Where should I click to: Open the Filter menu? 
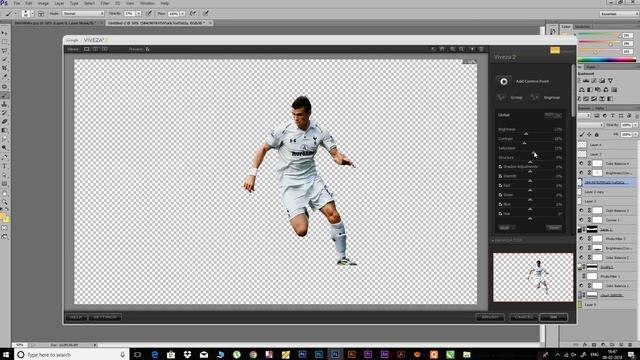[x=105, y=3]
